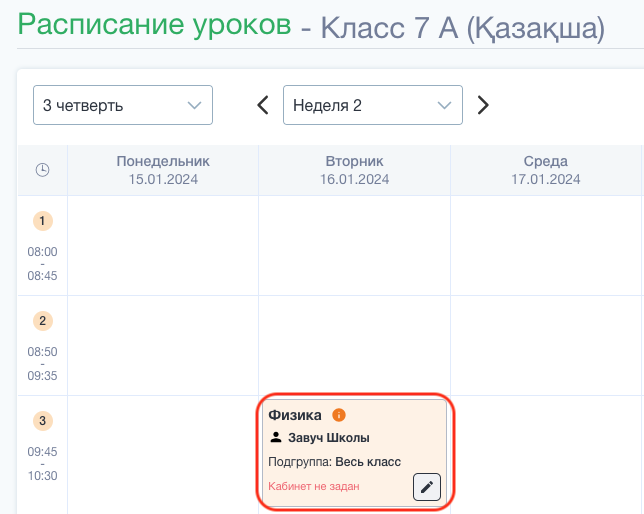Go to previous week with left chevron arrow
Screen dimensions: 644x514
point(263,105)
